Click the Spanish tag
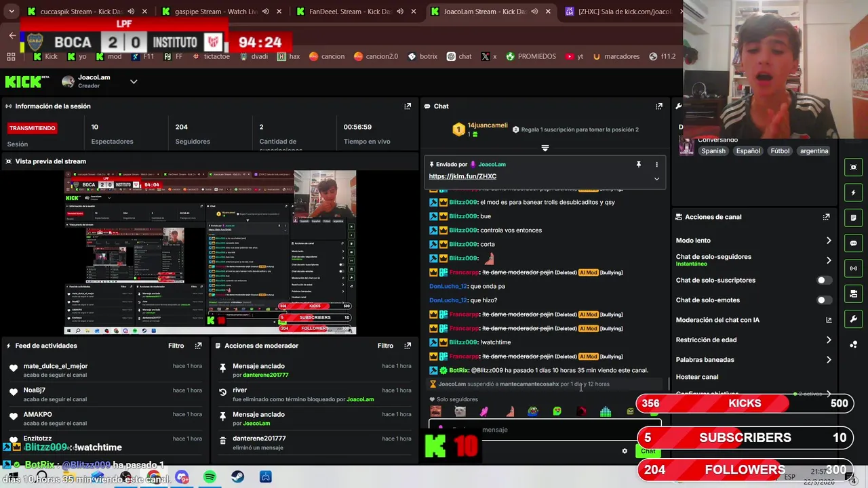 click(x=713, y=151)
